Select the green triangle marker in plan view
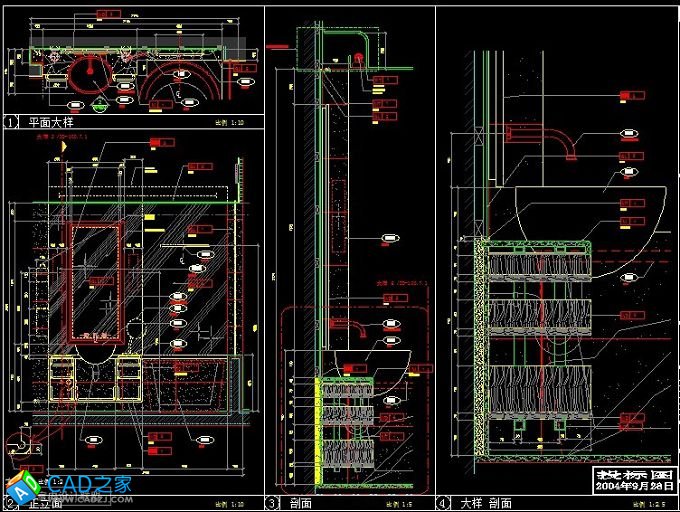Screen dimensions: 680x512 click(100, 100)
